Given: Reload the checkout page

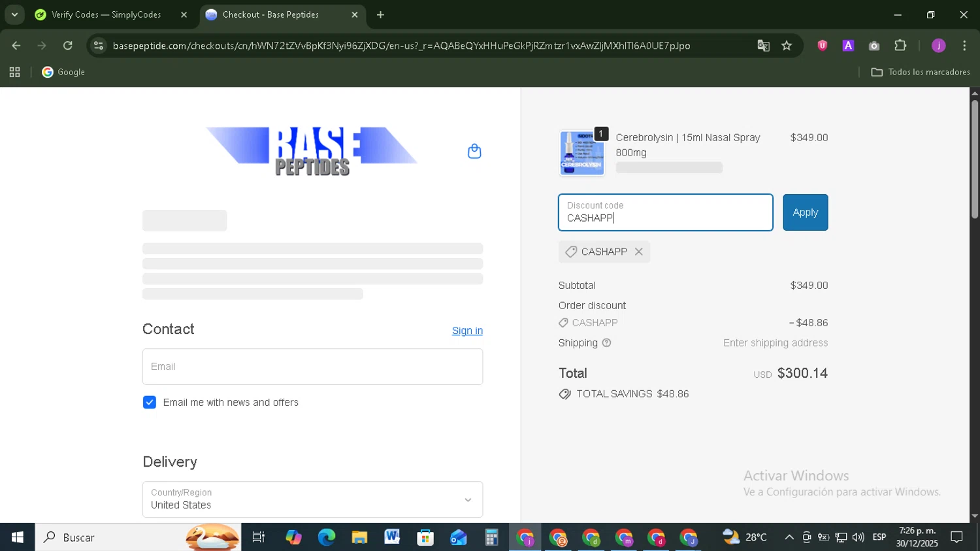Looking at the screenshot, I should 68,46.
